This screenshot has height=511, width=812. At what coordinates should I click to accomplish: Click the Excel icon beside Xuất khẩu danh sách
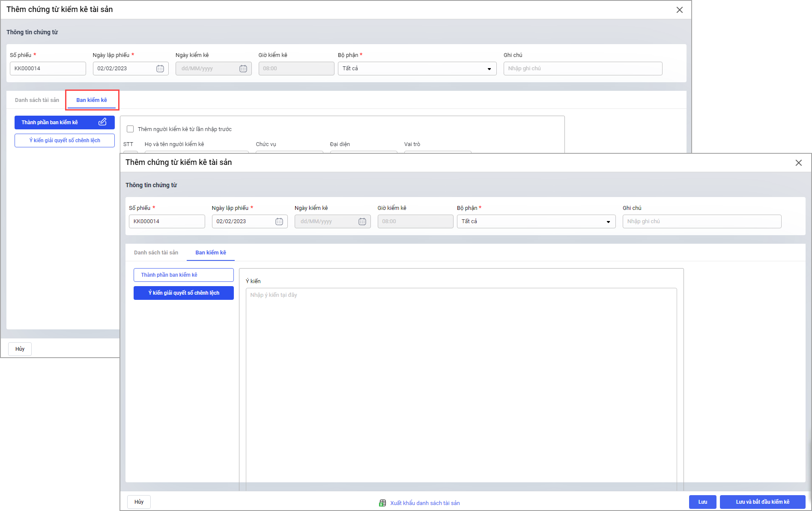pos(382,503)
